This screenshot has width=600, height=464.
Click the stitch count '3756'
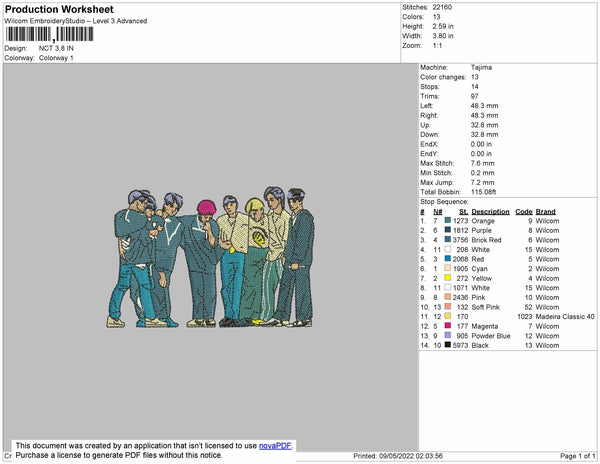tap(460, 240)
